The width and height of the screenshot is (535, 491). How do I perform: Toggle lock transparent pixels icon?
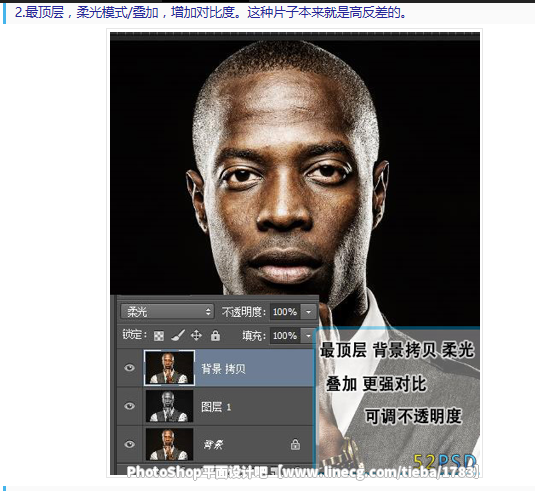click(159, 336)
